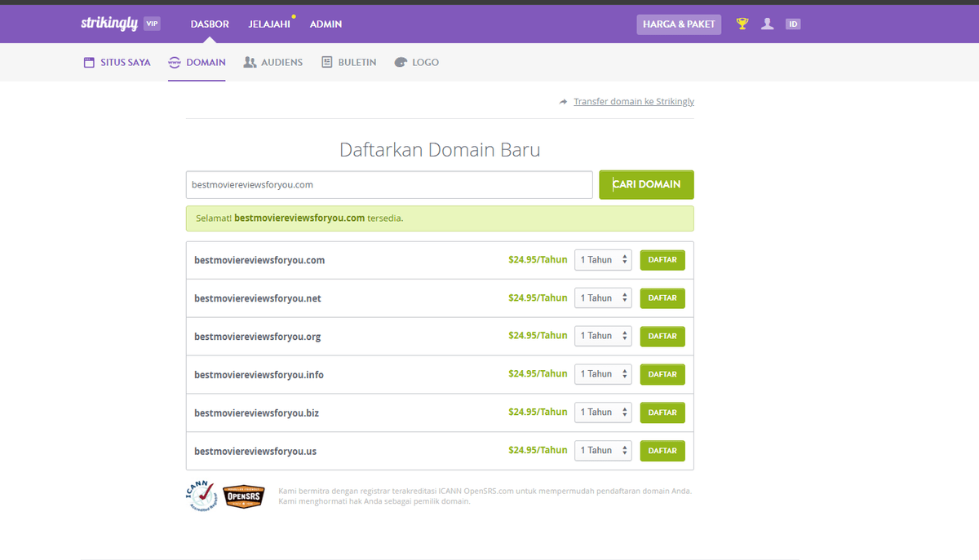Viewport: 979px width, 560px height.
Task: Register bestmoviereviewsforyou.us with its DAFTAR button
Action: 662,450
